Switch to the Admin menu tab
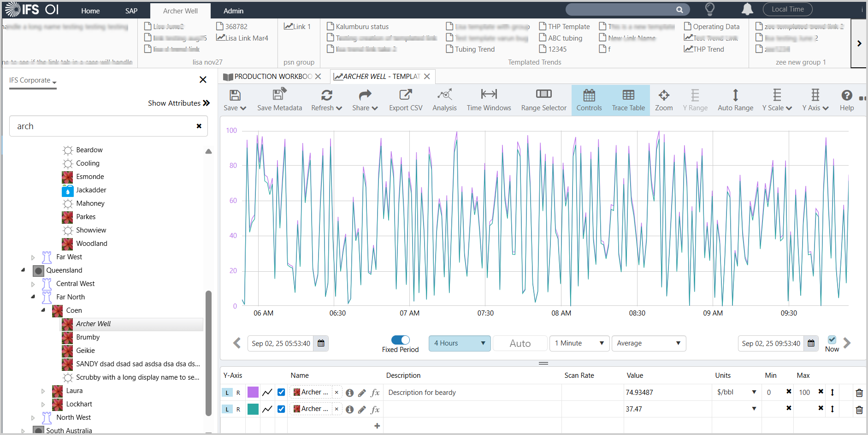The image size is (868, 435). coord(233,11)
